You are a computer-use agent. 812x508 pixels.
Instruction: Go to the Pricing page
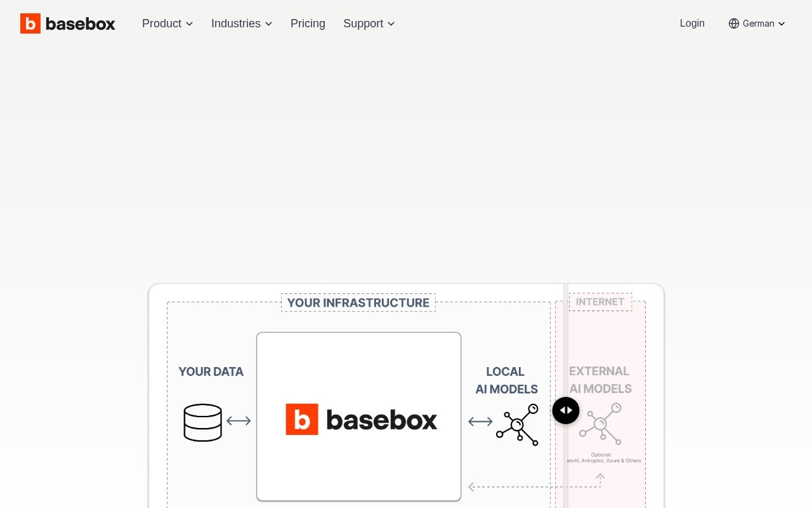coord(308,23)
